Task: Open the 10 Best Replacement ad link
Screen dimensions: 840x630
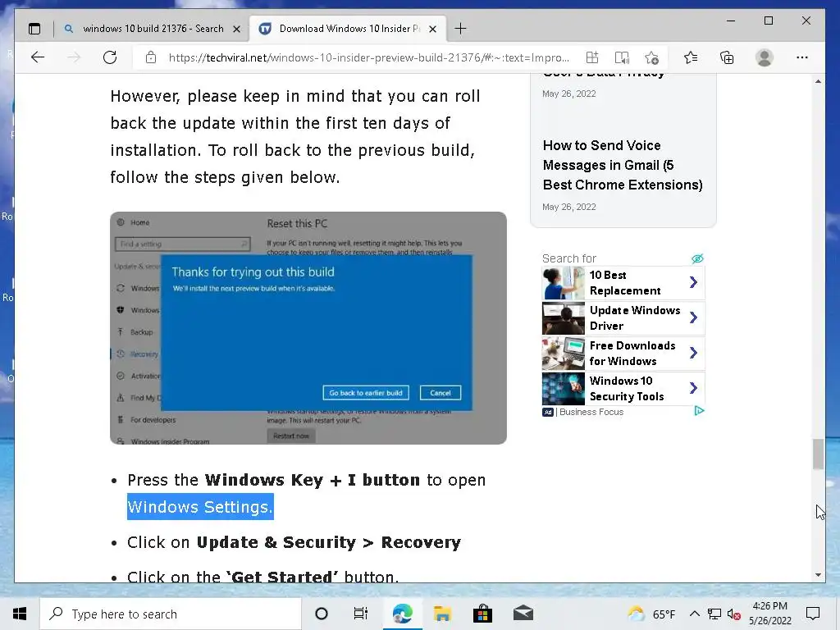Action: 624,283
